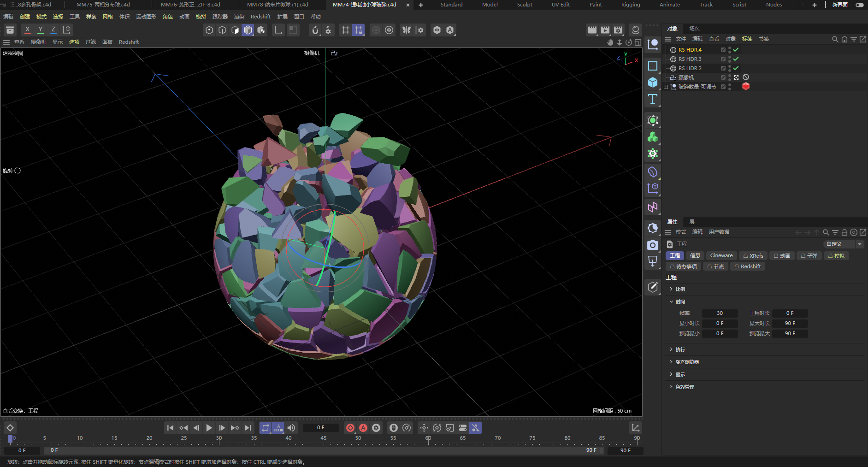This screenshot has height=467, width=868.
Task: Lock the Y axis in the toolbar
Action: (x=41, y=30)
